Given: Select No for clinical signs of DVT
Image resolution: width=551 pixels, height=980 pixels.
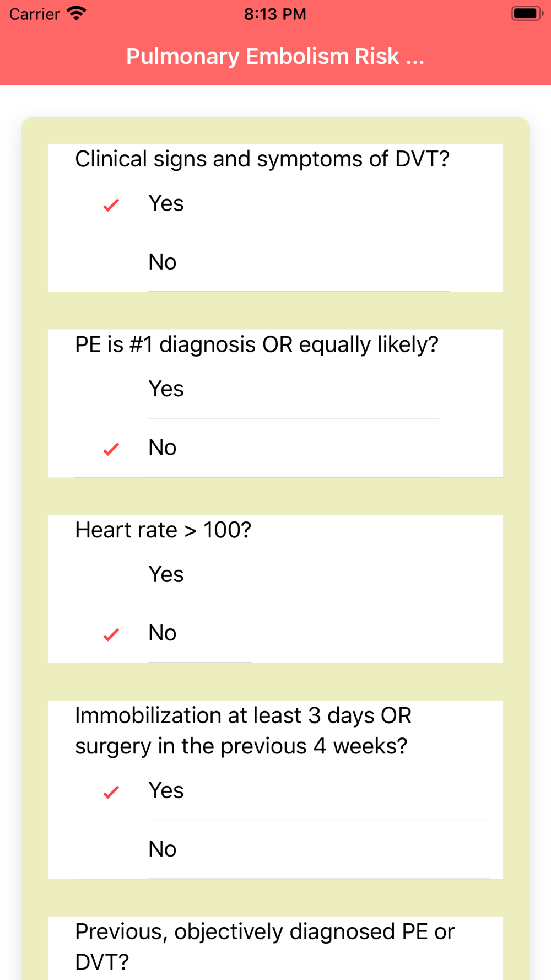Looking at the screenshot, I should click(262, 262).
